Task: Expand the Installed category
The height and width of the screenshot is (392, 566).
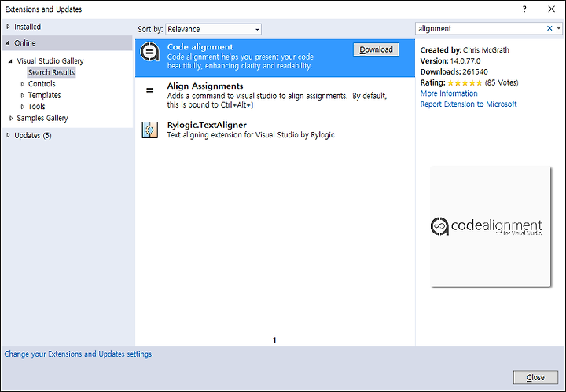Action: [x=8, y=27]
